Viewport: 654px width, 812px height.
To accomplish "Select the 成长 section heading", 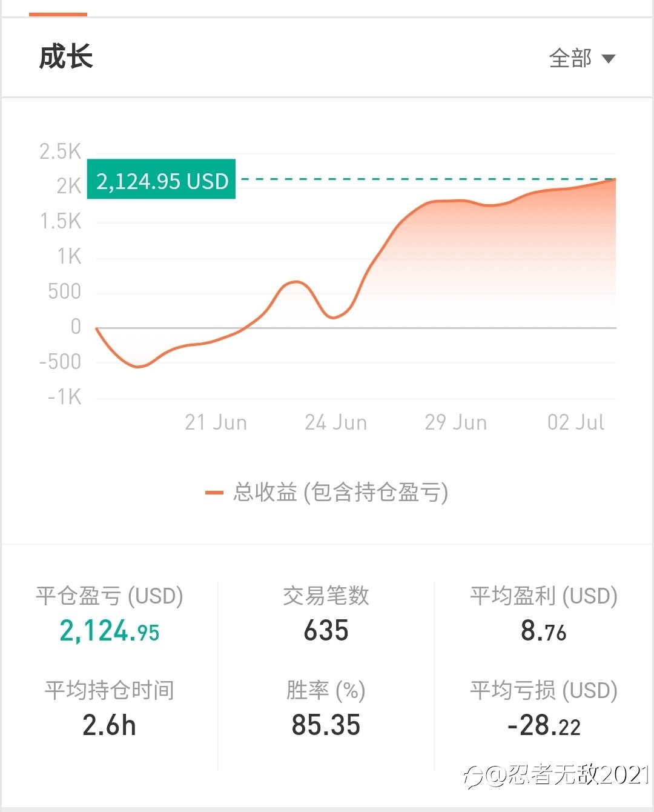I will coord(66,57).
